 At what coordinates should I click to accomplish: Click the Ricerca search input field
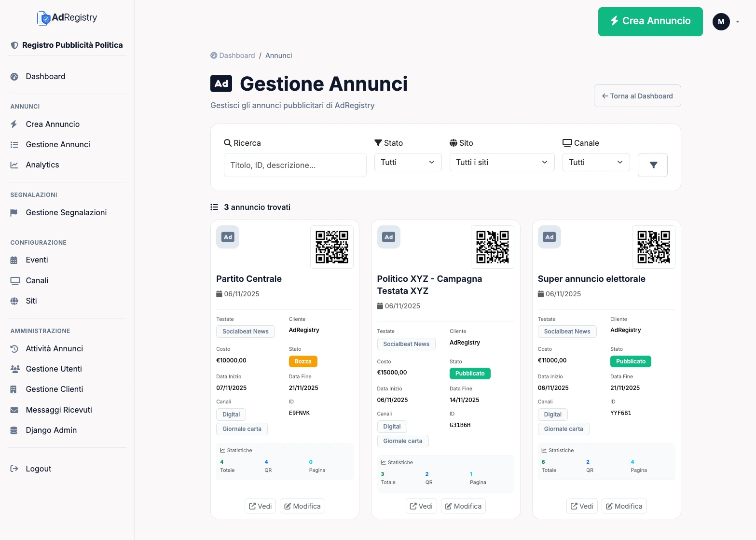pos(295,165)
